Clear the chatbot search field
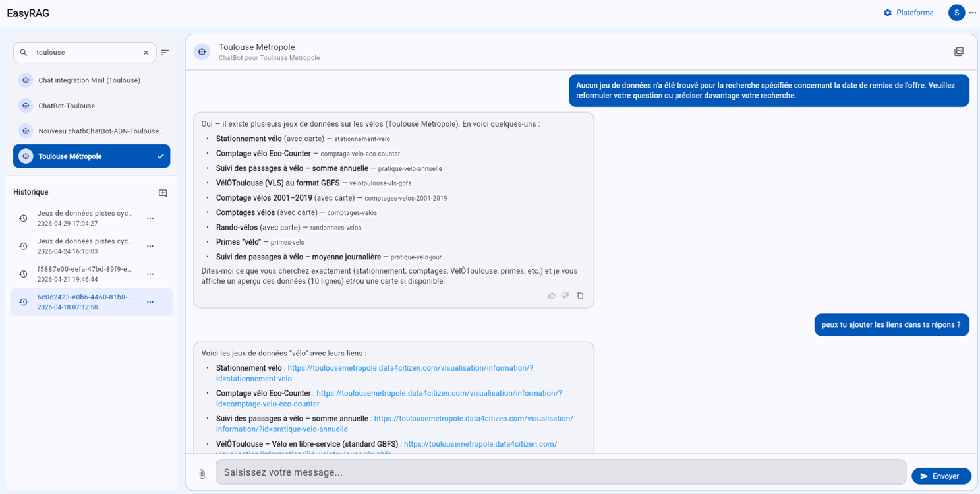 pyautogui.click(x=146, y=53)
